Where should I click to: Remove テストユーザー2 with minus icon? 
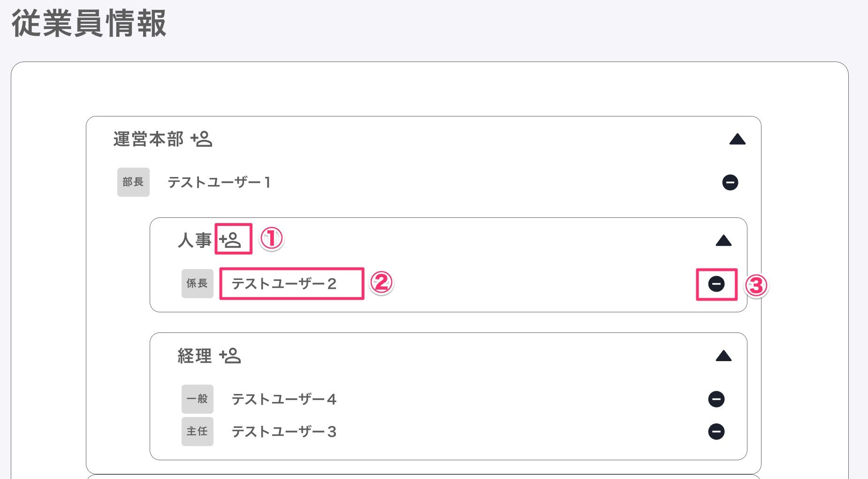[716, 284]
